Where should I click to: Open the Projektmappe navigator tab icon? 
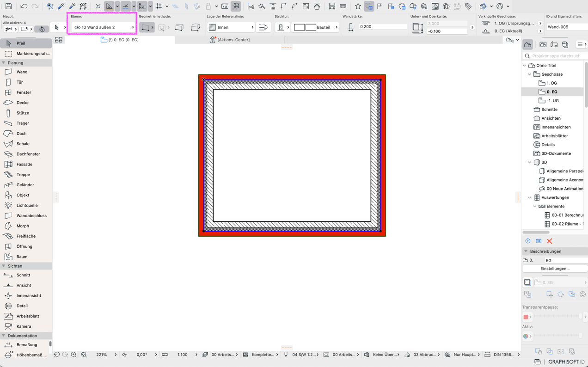tap(528, 45)
